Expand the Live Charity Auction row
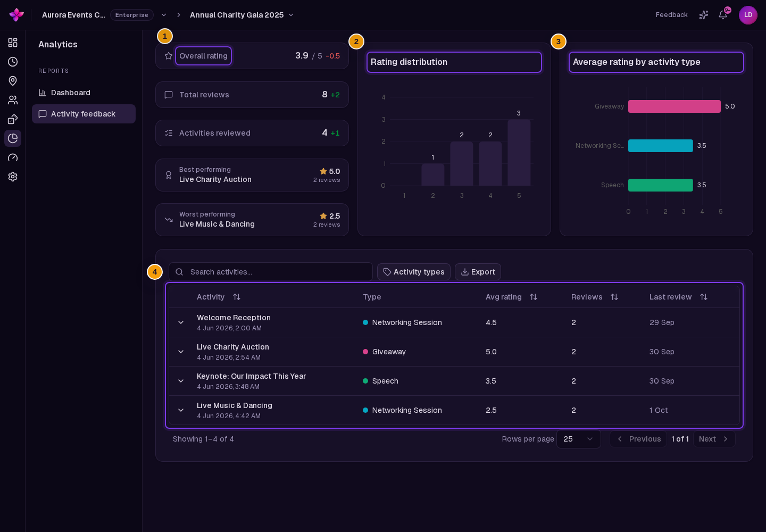The height and width of the screenshot is (532, 766). (x=181, y=352)
